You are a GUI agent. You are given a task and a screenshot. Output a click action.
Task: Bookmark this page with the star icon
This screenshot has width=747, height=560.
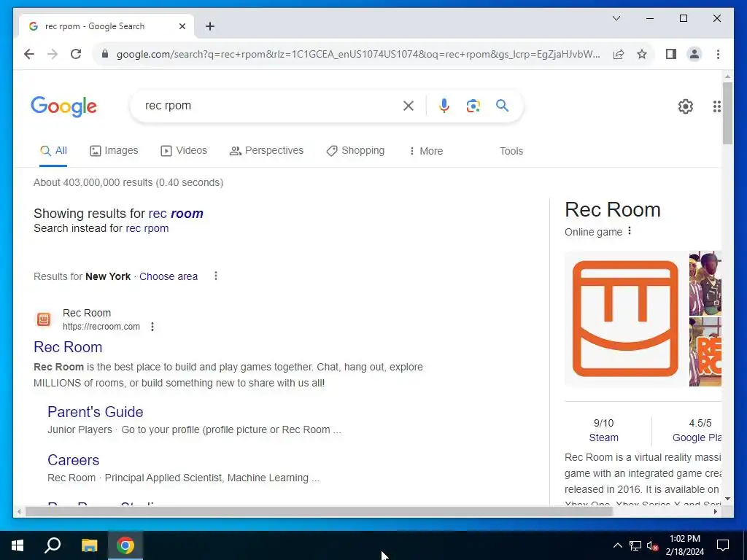(x=642, y=54)
